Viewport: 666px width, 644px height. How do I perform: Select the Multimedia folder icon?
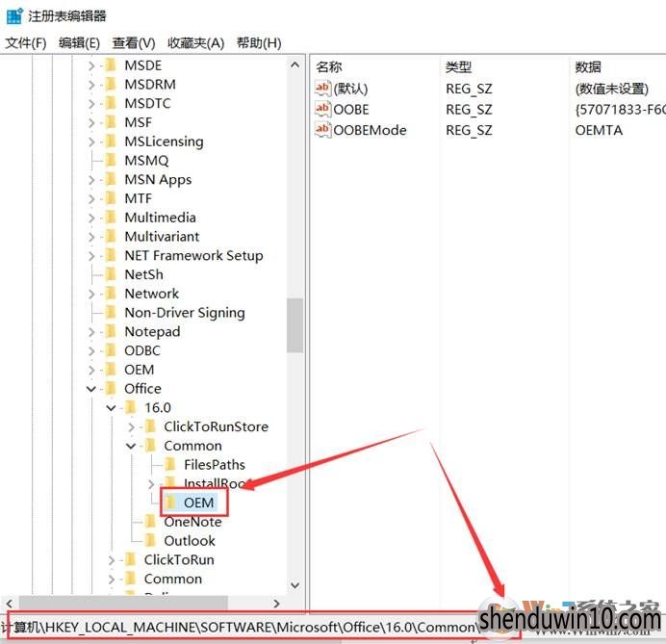111,218
